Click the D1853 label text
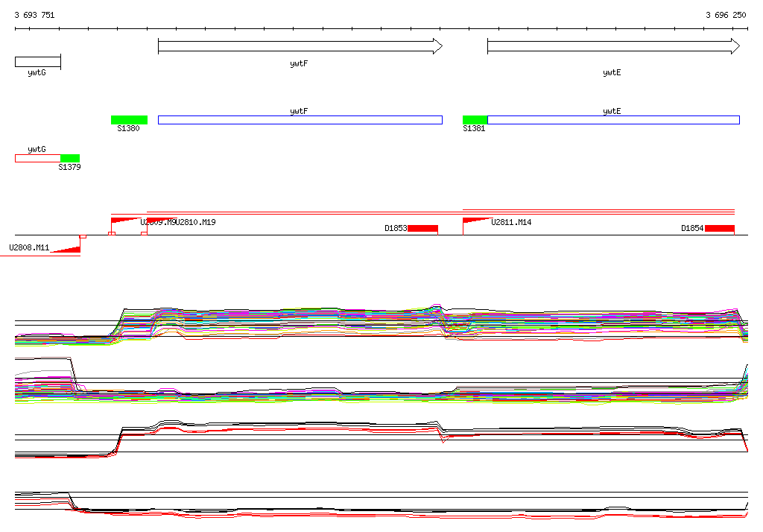763x532 pixels. [396, 228]
